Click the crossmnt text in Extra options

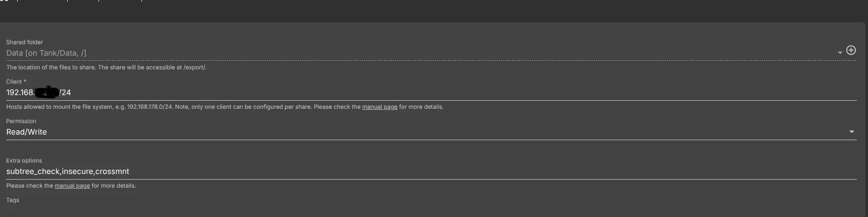(x=112, y=171)
